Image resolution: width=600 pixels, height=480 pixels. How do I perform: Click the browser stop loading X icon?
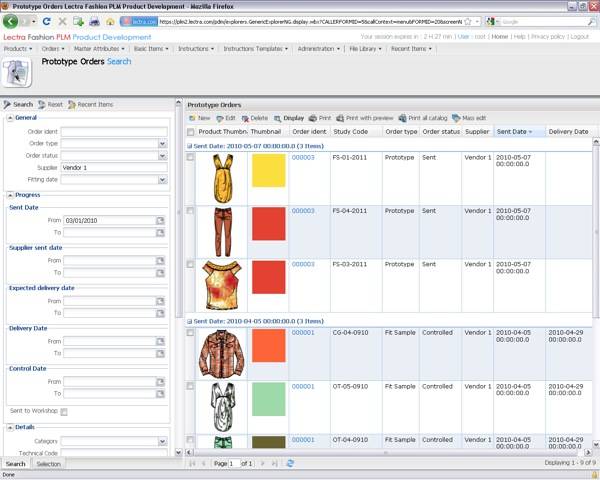click(x=62, y=21)
